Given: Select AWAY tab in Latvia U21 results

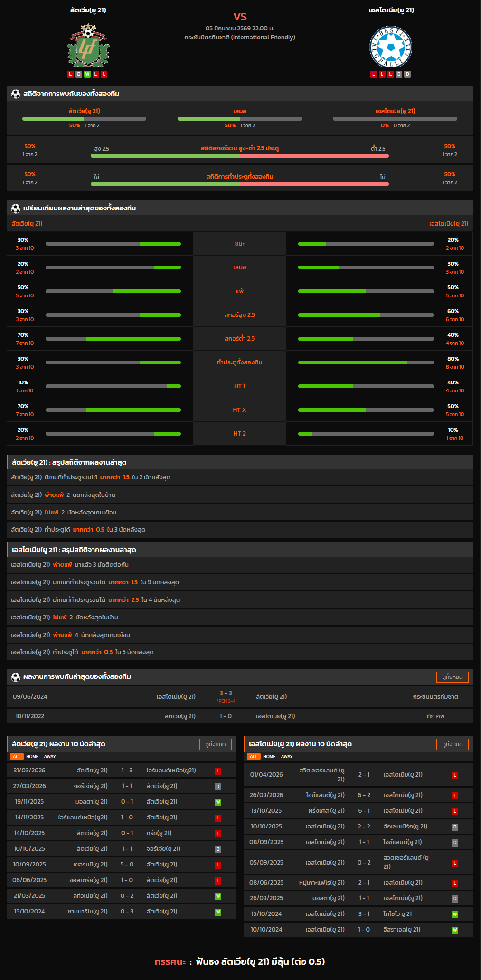Looking at the screenshot, I should (x=50, y=756).
